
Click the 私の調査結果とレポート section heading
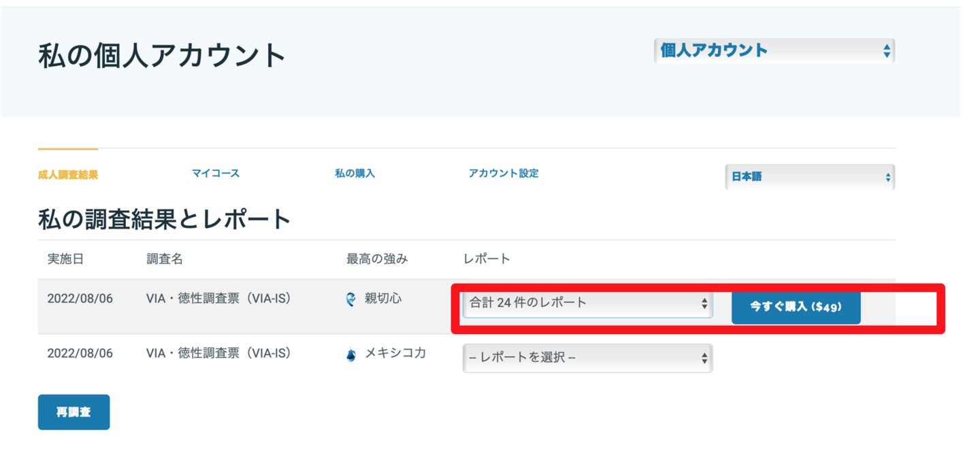pyautogui.click(x=165, y=219)
